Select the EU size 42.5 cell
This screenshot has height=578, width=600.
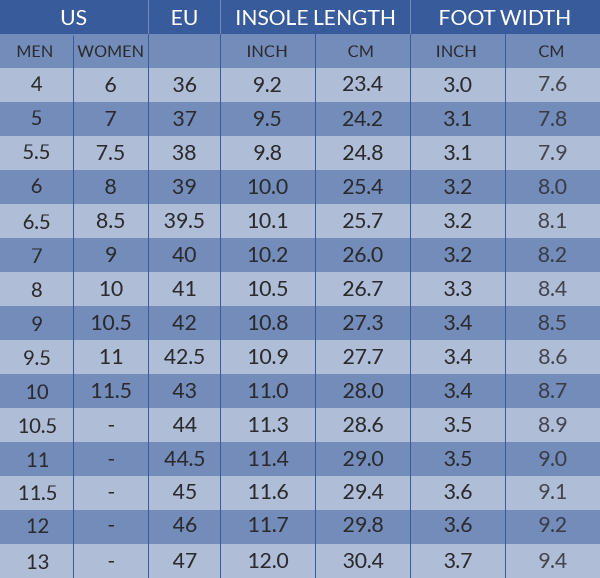click(185, 357)
